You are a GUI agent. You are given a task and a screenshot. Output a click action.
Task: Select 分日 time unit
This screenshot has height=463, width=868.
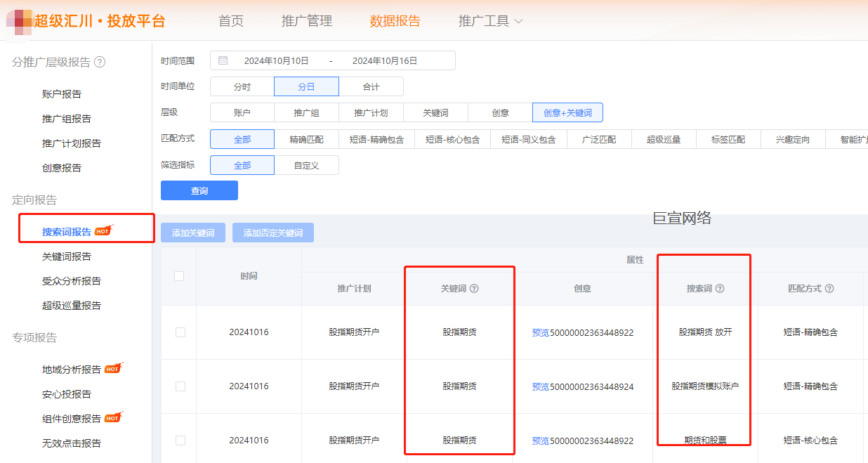[307, 86]
